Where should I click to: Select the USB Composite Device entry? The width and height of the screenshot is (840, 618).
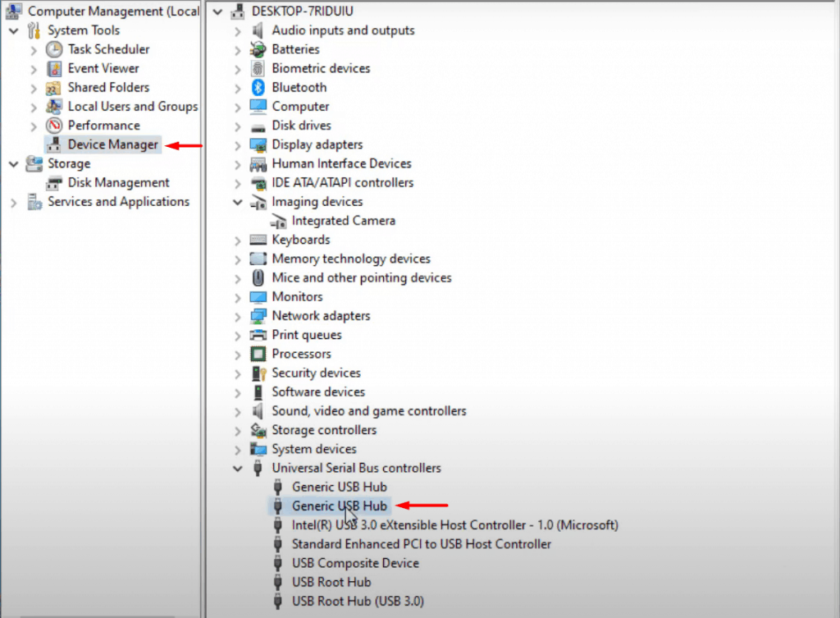click(354, 564)
